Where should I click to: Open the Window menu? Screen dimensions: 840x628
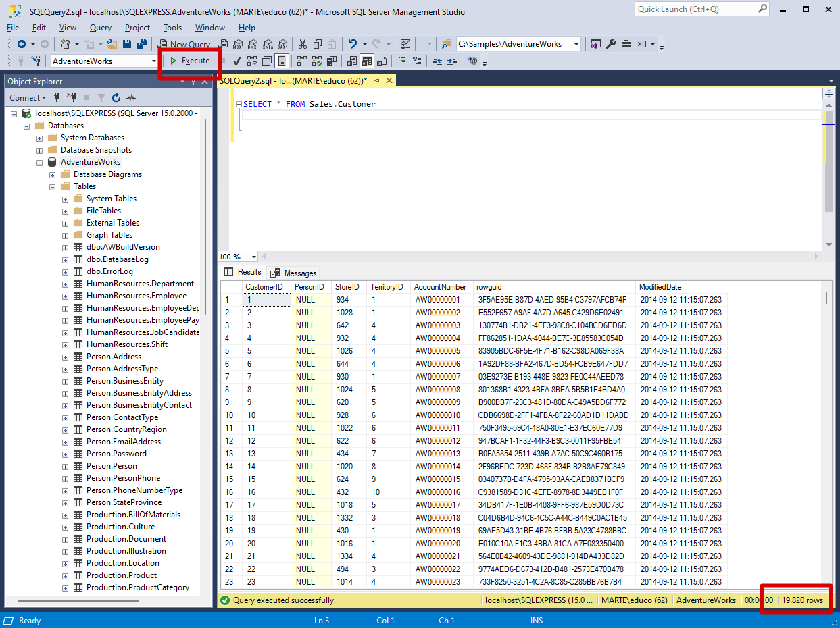(210, 28)
